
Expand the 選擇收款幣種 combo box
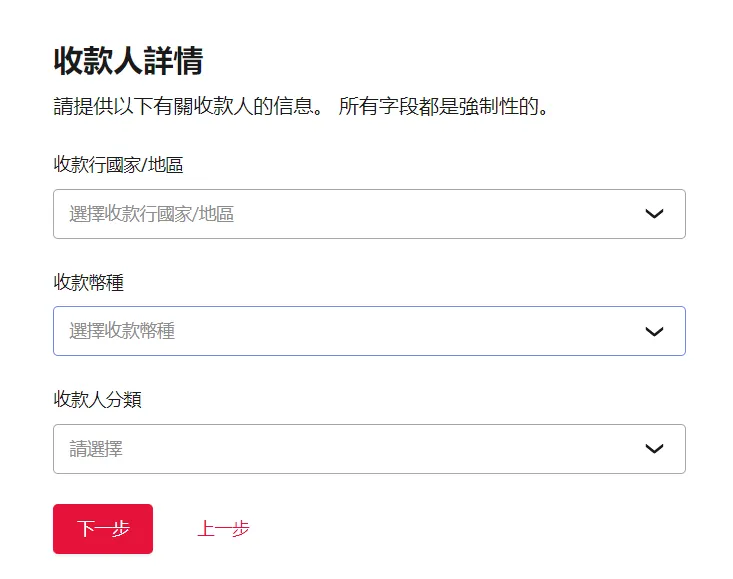tap(369, 331)
